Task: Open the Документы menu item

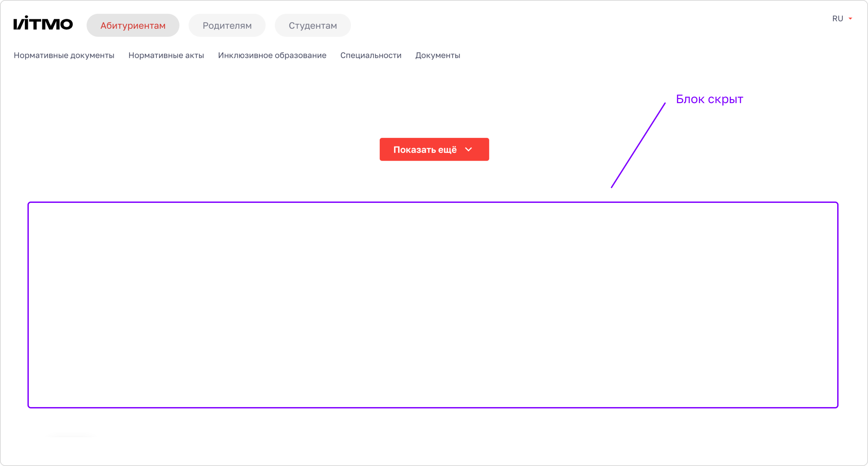Action: tap(437, 55)
